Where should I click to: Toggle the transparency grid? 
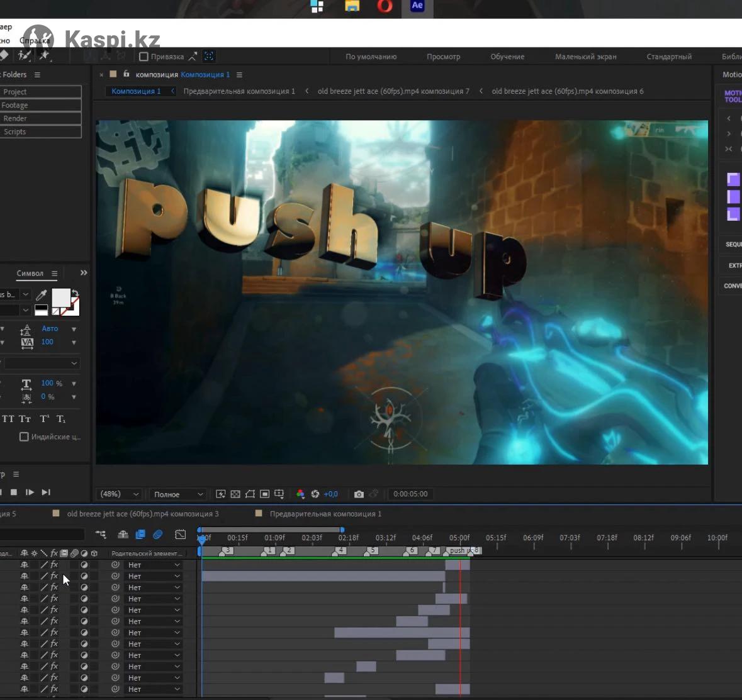[235, 494]
